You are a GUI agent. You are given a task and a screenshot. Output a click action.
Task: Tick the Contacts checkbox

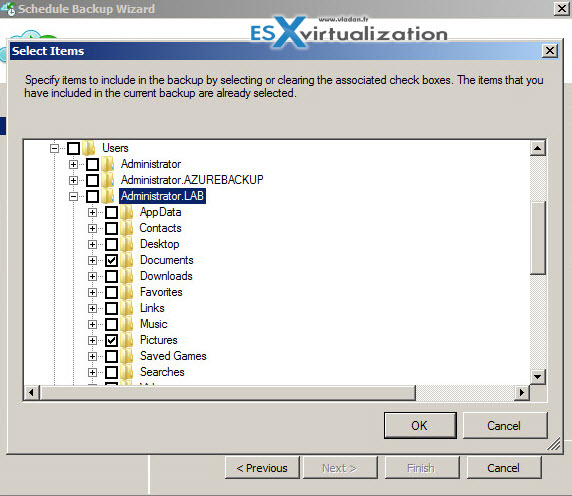click(111, 228)
